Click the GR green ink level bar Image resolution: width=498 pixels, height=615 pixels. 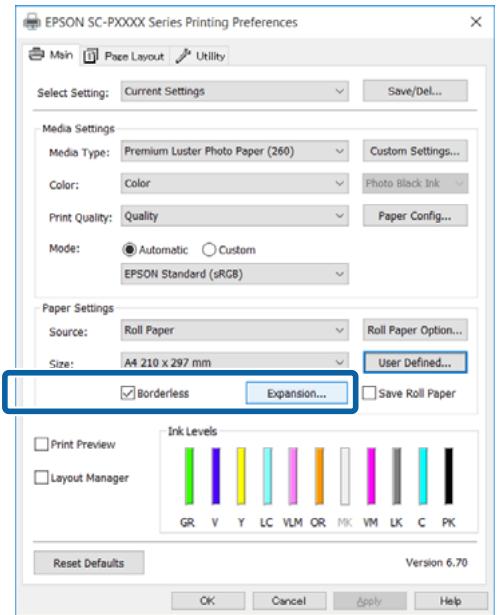189,476
